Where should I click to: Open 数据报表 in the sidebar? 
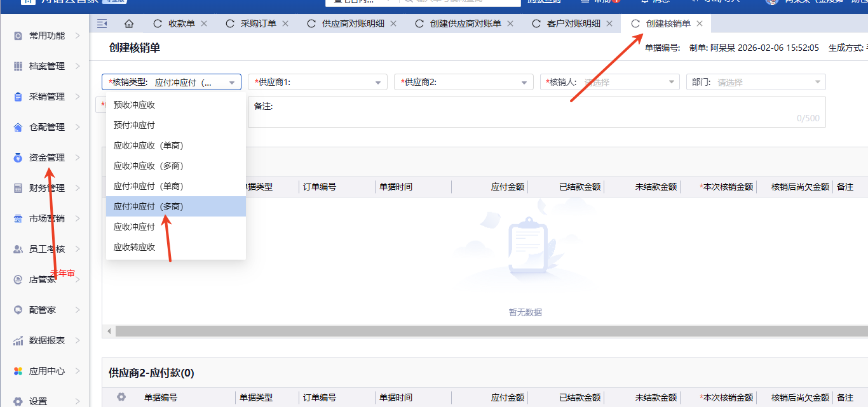pos(47,340)
